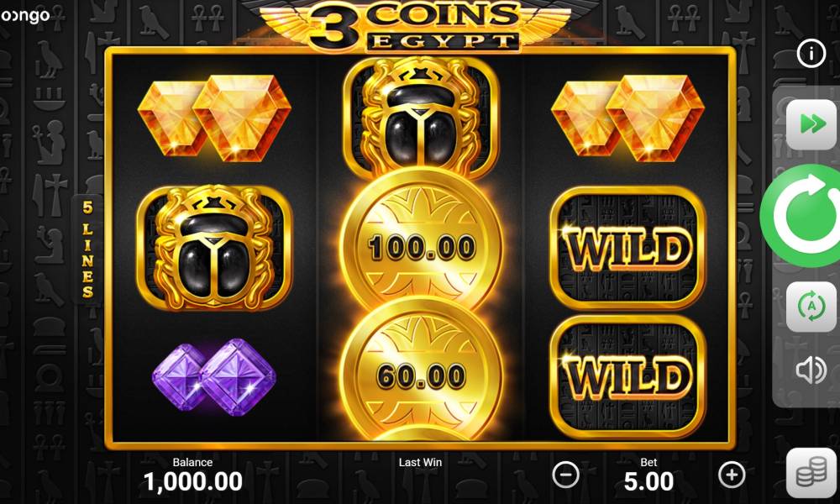
Task: Click the orange gems on right reel
Action: click(x=627, y=118)
